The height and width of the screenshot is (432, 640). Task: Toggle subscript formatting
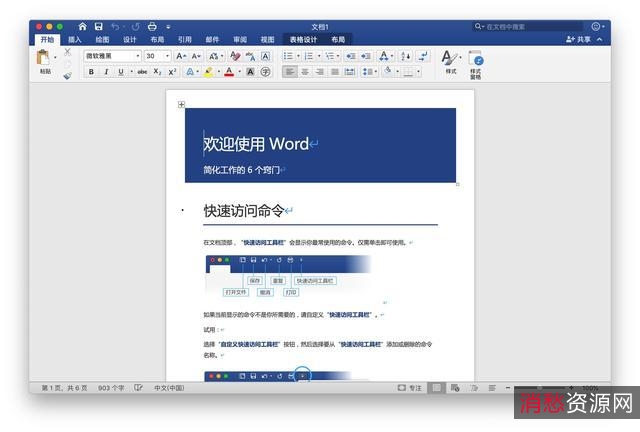157,72
